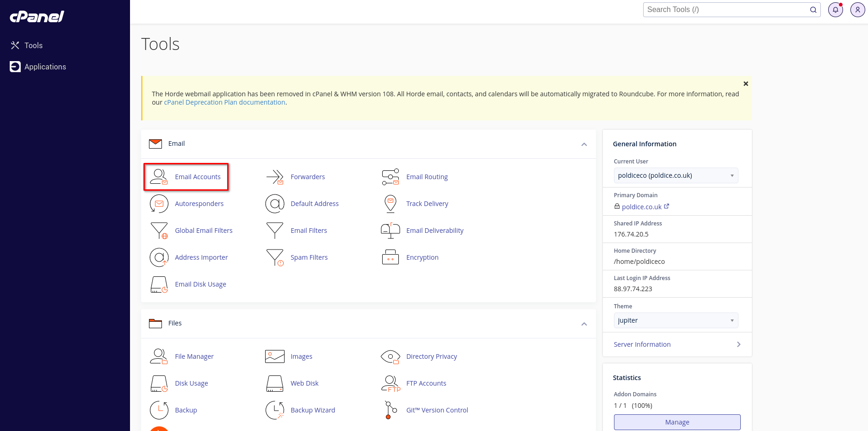Select Tools in the sidebar
This screenshot has width=868, height=431.
tap(33, 45)
